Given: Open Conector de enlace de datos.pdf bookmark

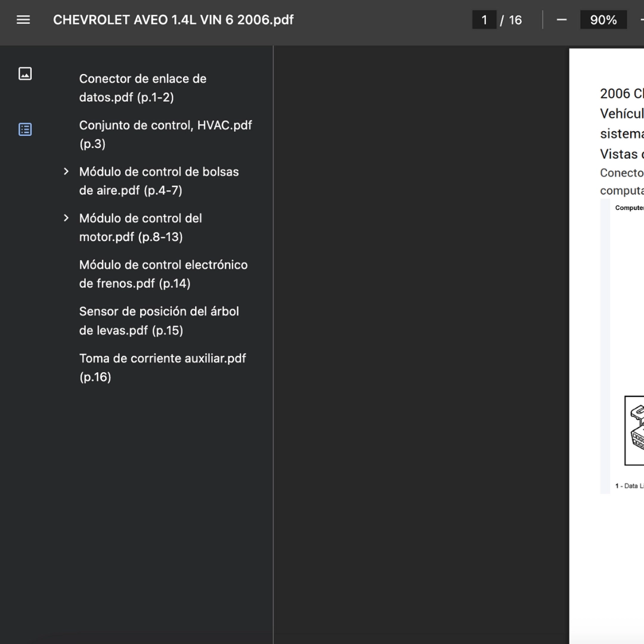Looking at the screenshot, I should pyautogui.click(x=143, y=88).
